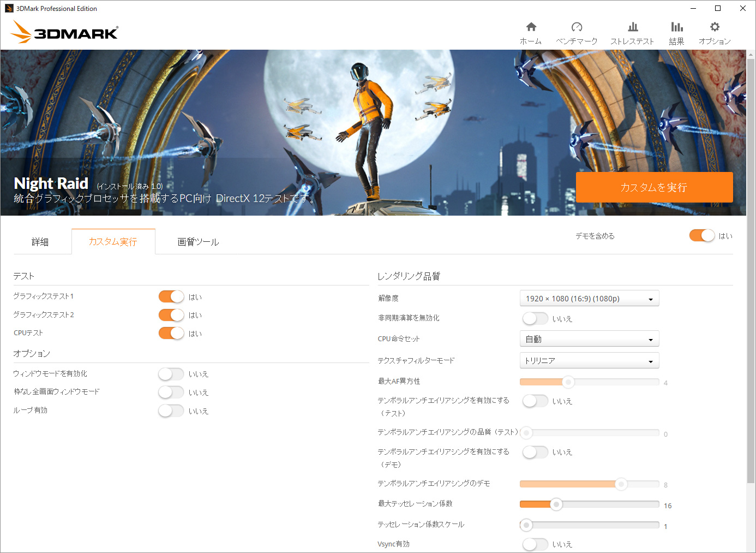Viewport: 756px width, 553px height.
Task: Open the テクスチャフィルターモード dropdown
Action: click(x=589, y=361)
